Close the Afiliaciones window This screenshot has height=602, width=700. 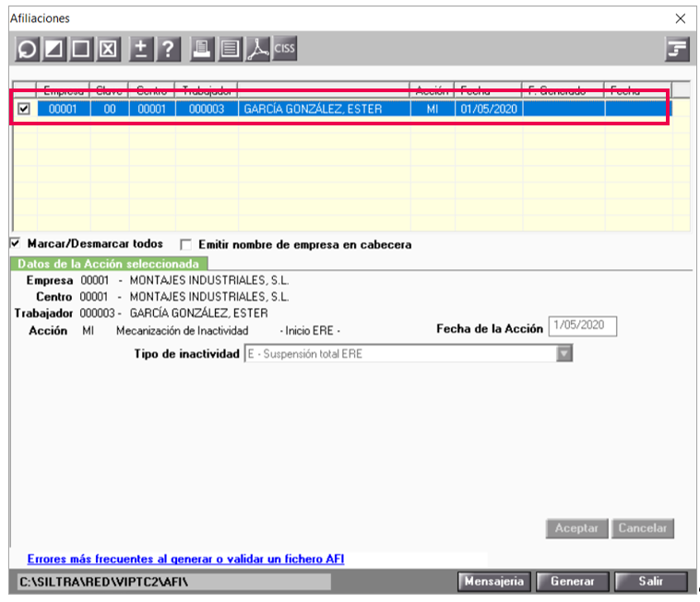coord(681,18)
